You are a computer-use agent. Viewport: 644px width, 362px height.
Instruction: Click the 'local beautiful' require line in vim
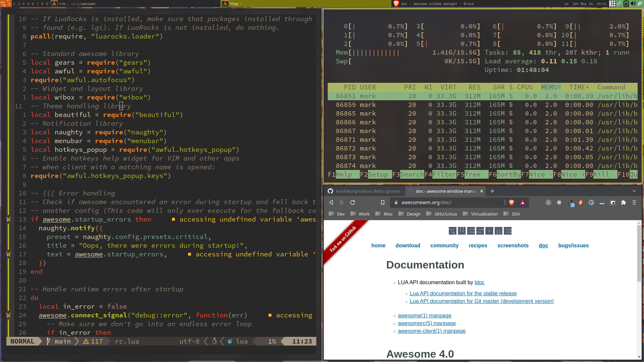[107, 115]
